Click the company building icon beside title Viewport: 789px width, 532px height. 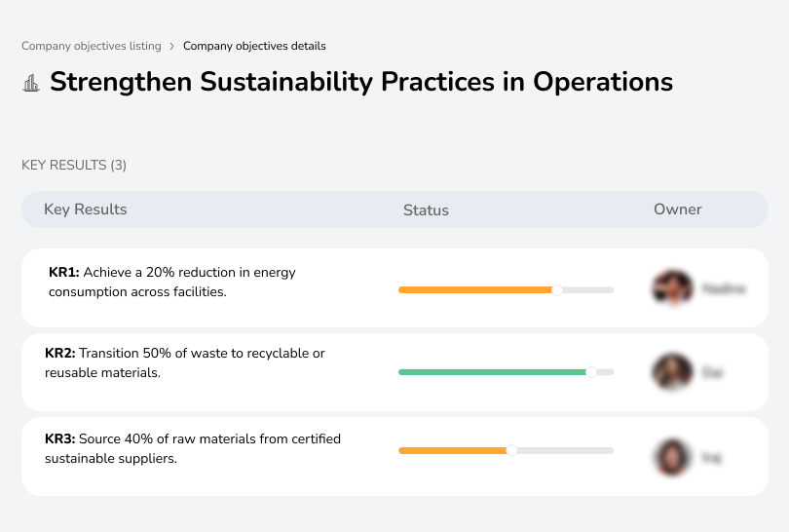point(31,83)
